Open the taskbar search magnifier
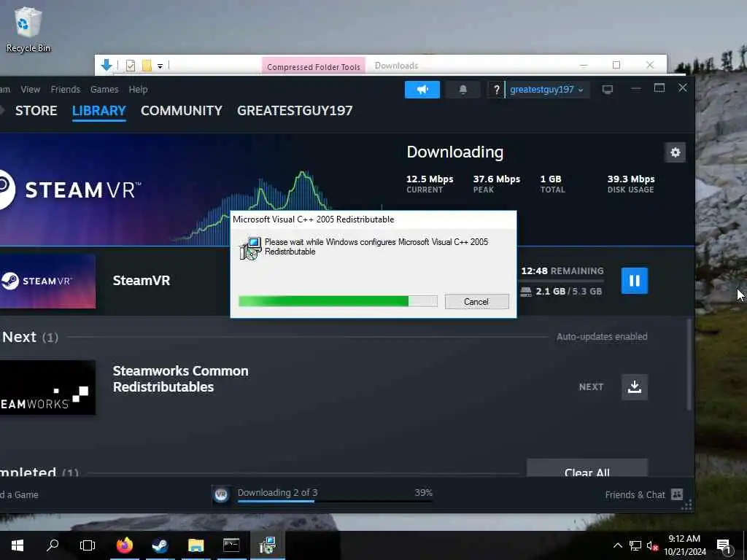Image resolution: width=747 pixels, height=560 pixels. 53,545
